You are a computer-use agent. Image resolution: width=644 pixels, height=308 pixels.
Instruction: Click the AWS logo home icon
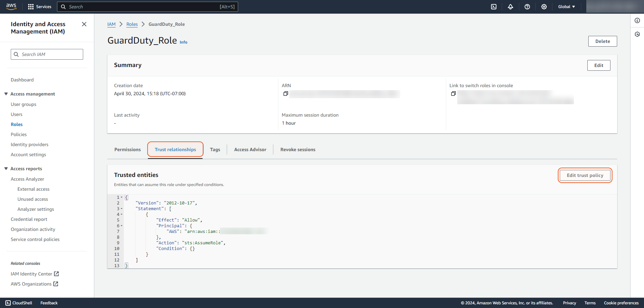pos(11,6)
